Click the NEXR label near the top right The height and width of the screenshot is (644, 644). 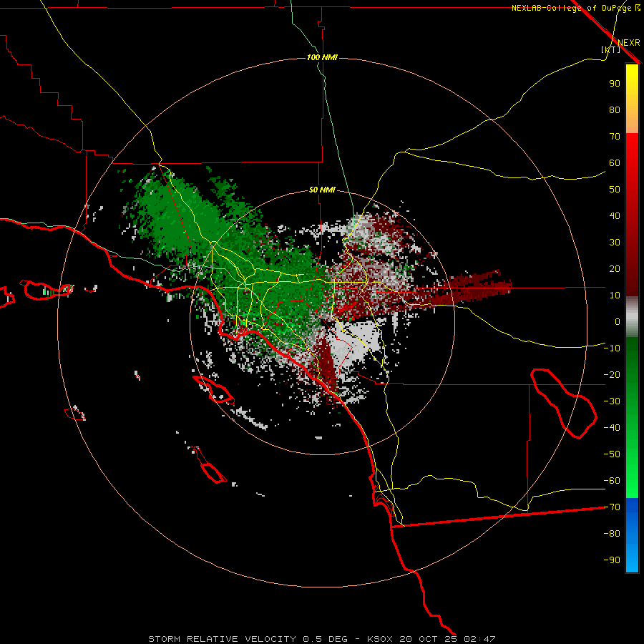[629, 43]
